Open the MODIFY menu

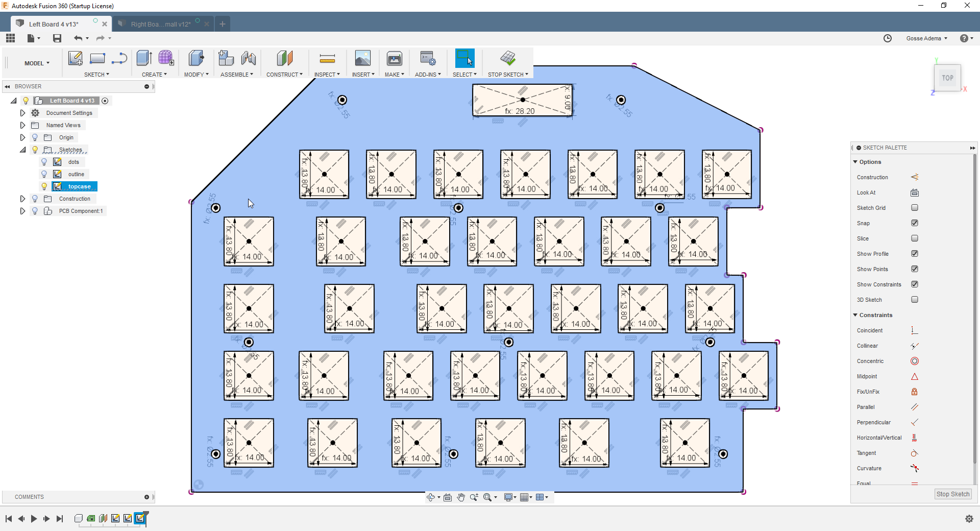[x=197, y=75]
